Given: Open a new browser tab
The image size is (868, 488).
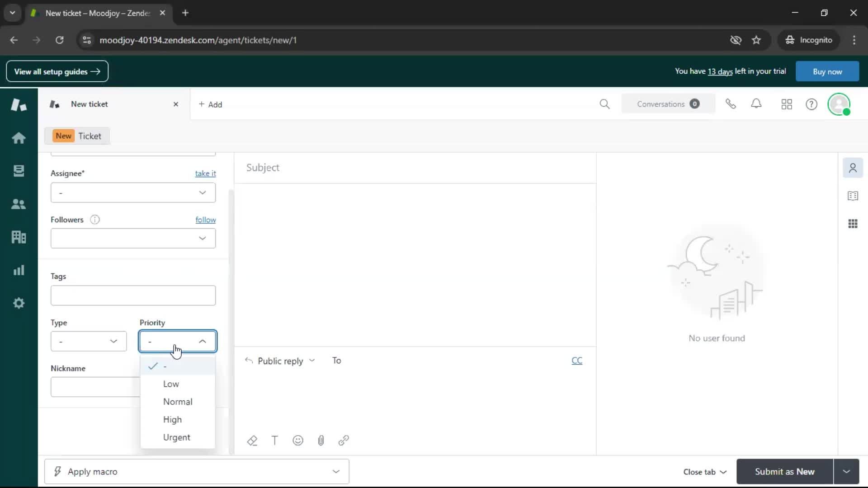Looking at the screenshot, I should click(185, 13).
